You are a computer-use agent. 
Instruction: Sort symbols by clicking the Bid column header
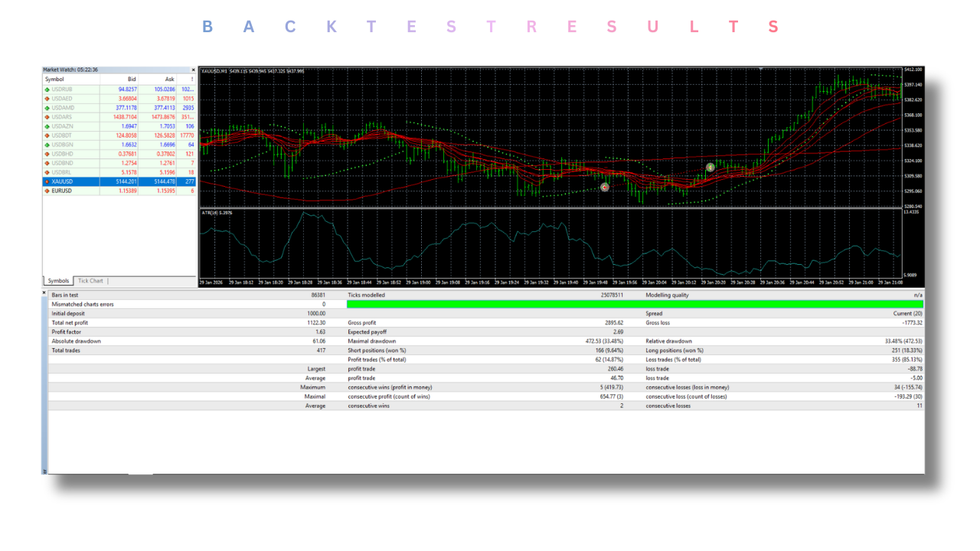pyautogui.click(x=131, y=79)
